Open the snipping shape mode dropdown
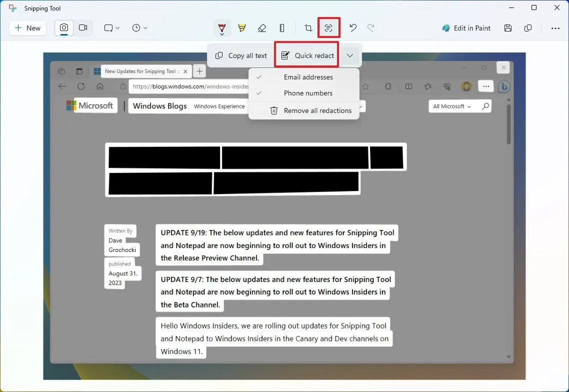Image resolution: width=569 pixels, height=392 pixels. point(111,28)
